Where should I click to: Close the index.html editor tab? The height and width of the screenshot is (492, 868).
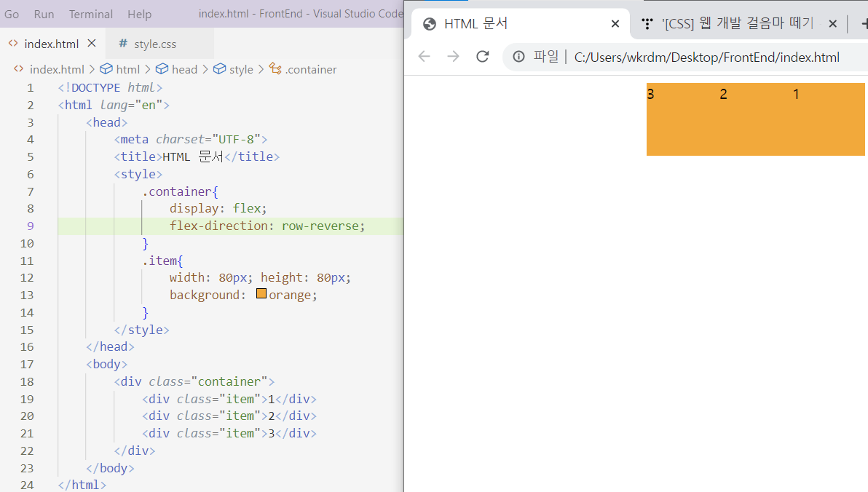click(x=92, y=43)
